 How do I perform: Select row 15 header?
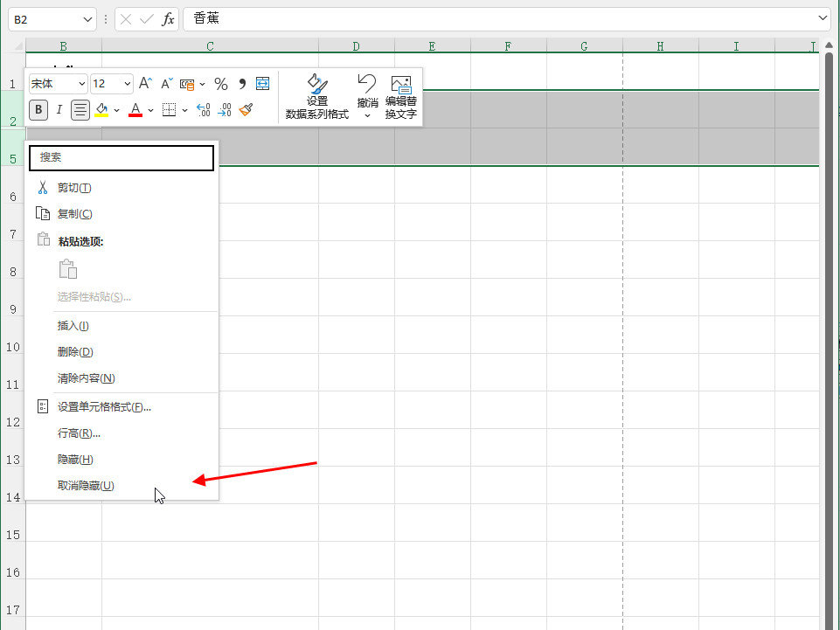tap(13, 523)
